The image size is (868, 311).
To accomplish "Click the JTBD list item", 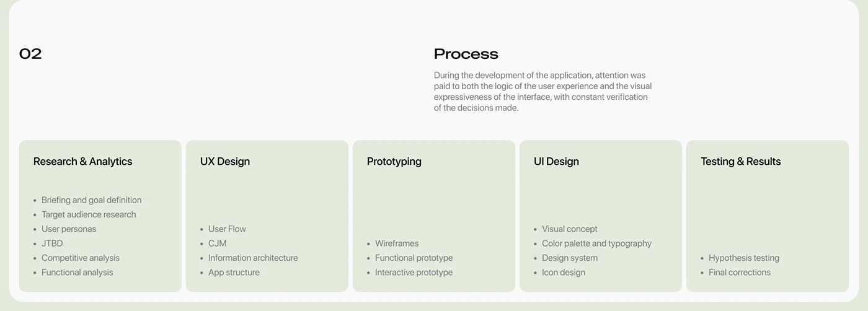I will tap(52, 243).
